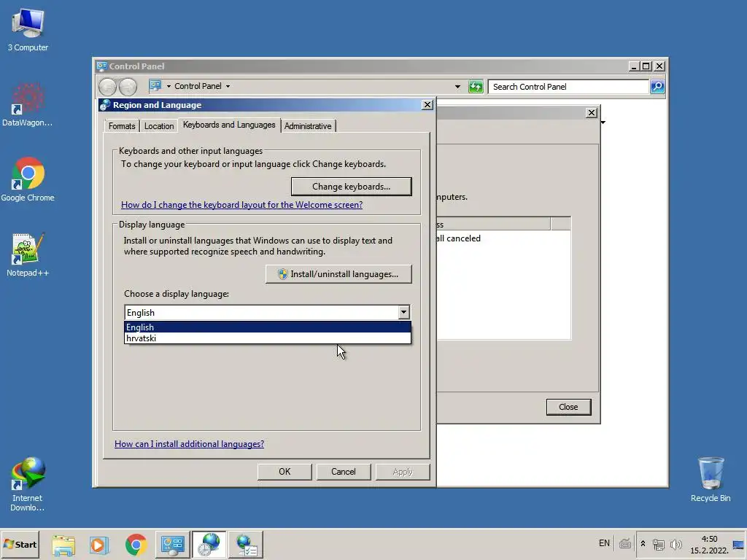Open How can I install additional languages link
The height and width of the screenshot is (560, 747).
coord(189,444)
